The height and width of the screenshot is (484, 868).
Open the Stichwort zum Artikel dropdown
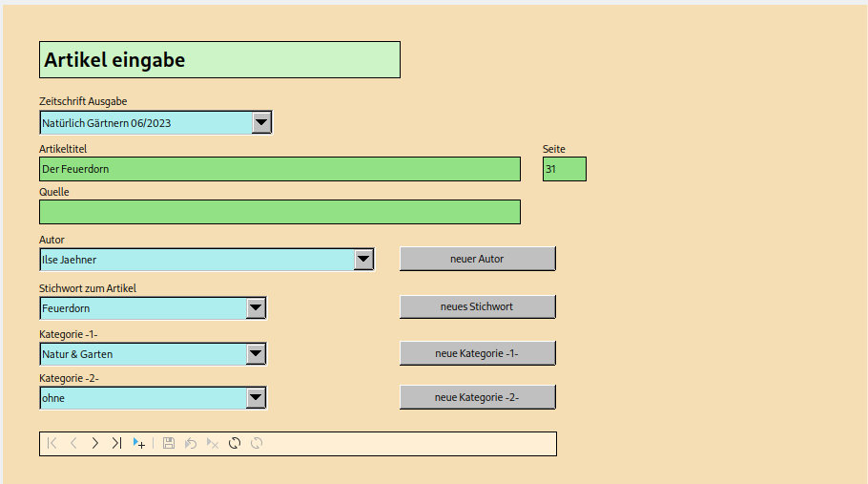[x=256, y=307]
